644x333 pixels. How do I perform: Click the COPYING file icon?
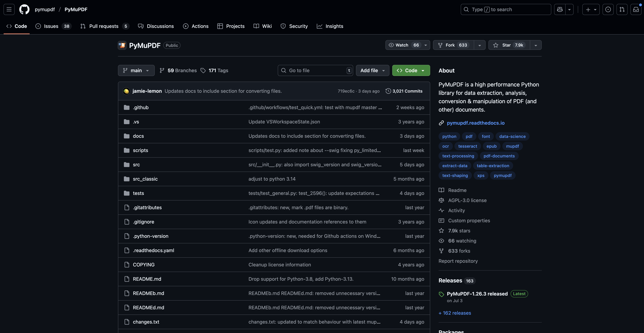click(x=127, y=265)
